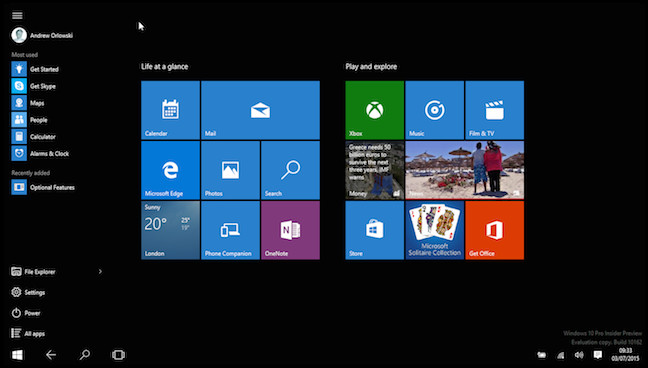Expand the File Explorer jump list arrow
Image resolution: width=648 pixels, height=368 pixels.
pyautogui.click(x=100, y=272)
